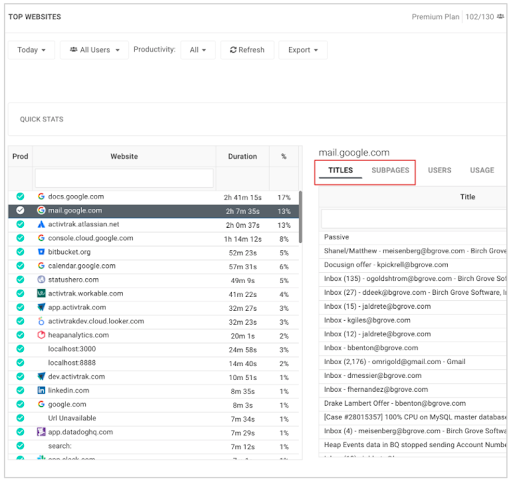Click the 2h 41m 15s duration cell

(242, 197)
